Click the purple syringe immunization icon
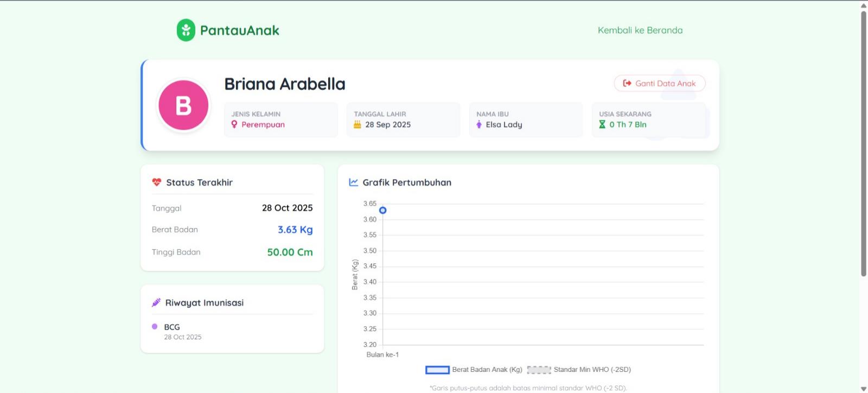 pos(156,302)
